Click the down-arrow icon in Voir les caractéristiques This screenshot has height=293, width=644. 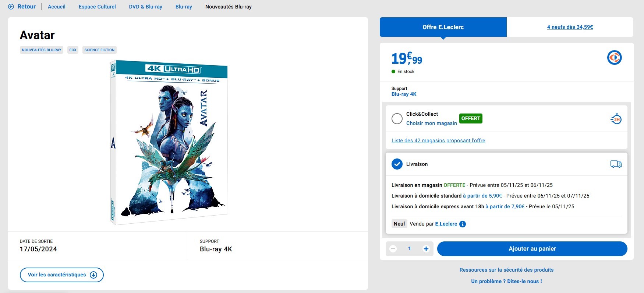coord(93,275)
